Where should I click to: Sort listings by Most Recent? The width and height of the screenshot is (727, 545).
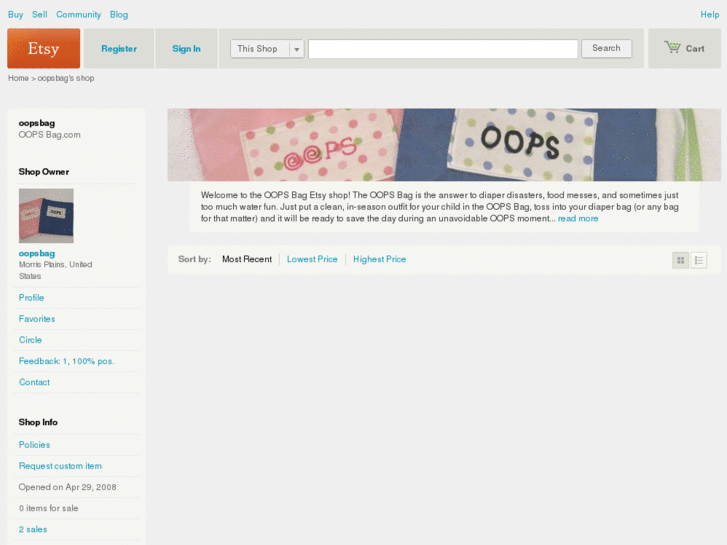coord(247,259)
